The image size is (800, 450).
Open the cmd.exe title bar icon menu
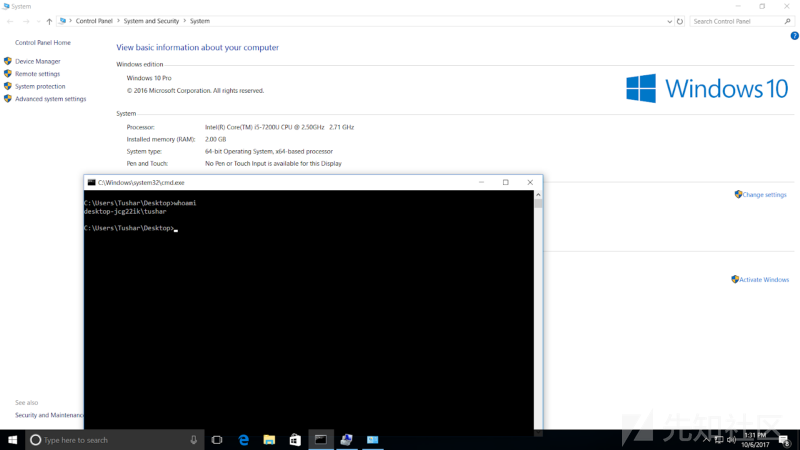click(x=91, y=182)
